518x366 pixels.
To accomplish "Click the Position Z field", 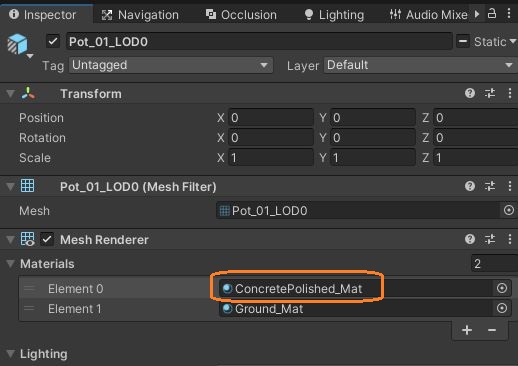I will pos(475,118).
